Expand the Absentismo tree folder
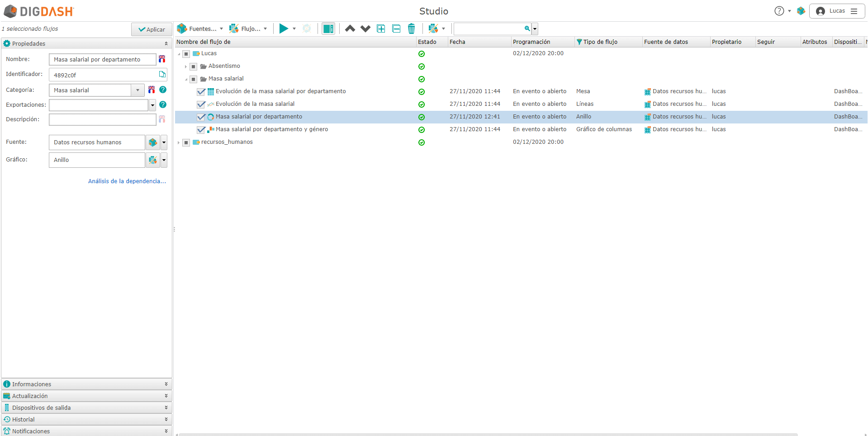 pyautogui.click(x=185, y=66)
